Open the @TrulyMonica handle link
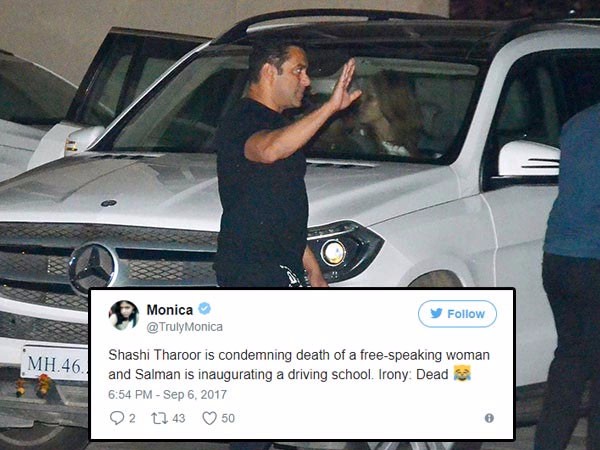 [184, 327]
